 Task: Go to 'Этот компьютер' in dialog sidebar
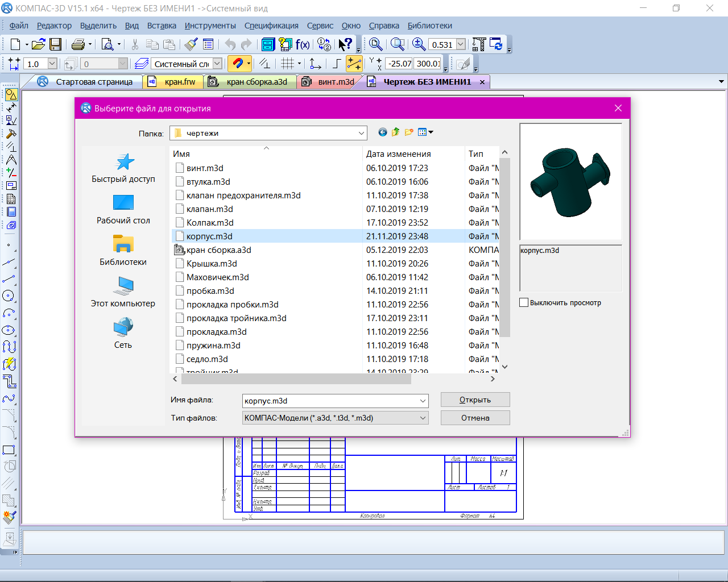tap(123, 292)
